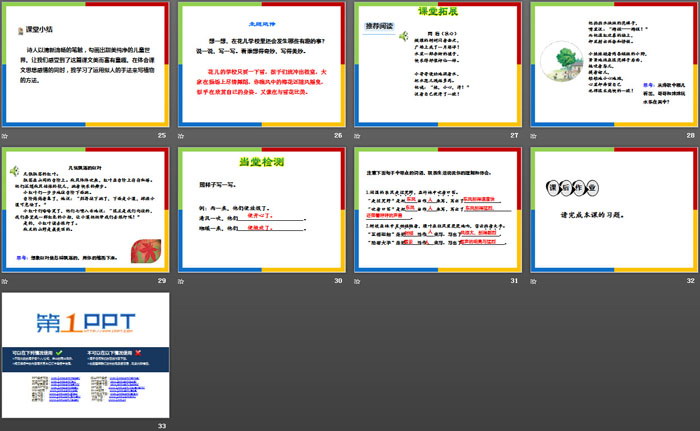Click the 课后作业 circled title on slide 32

tap(573, 188)
